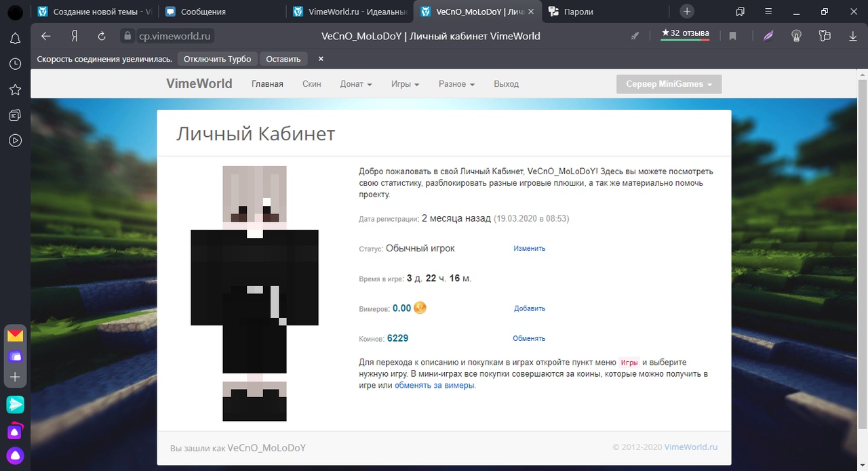Expand the Донат dropdown menu
This screenshot has width=868, height=471.
click(x=356, y=84)
